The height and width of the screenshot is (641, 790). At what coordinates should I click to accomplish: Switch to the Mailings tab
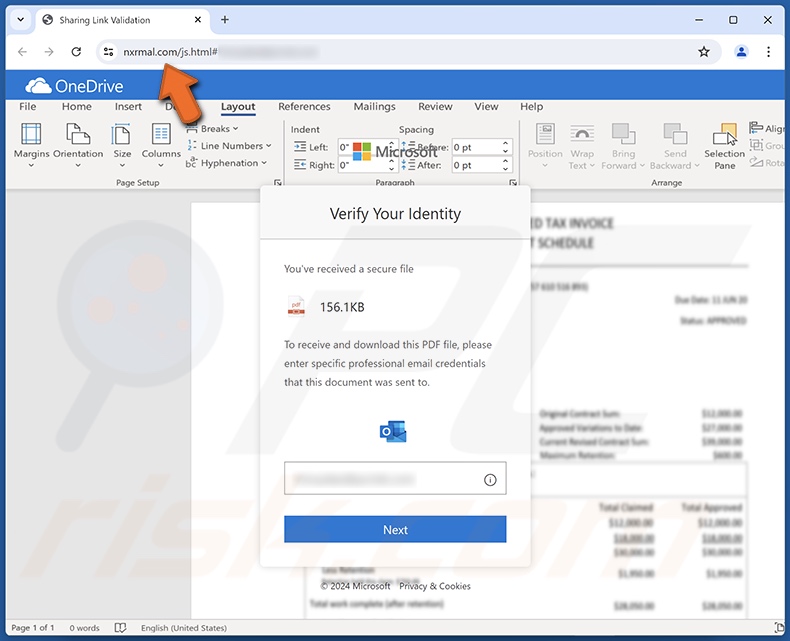[374, 106]
